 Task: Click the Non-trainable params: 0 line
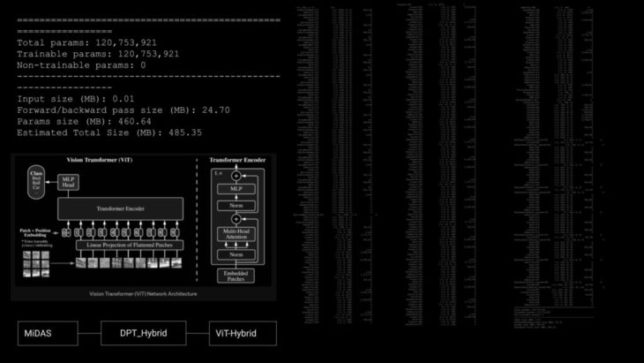81,64
